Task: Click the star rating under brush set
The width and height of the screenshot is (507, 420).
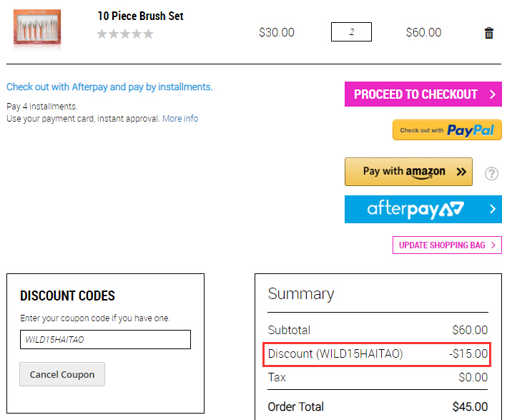Action: click(125, 34)
